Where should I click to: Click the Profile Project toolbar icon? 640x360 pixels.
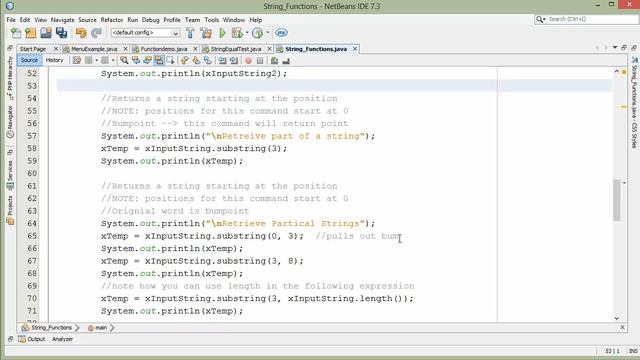click(x=258, y=33)
